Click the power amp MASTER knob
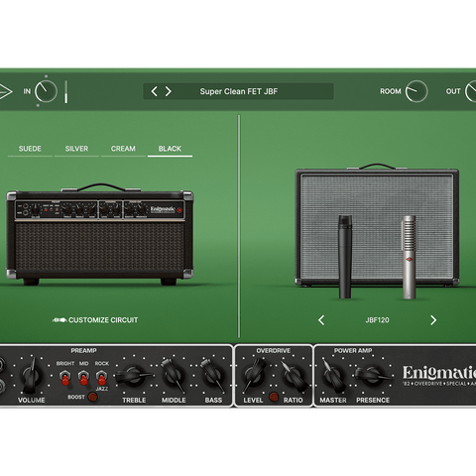 point(334,376)
